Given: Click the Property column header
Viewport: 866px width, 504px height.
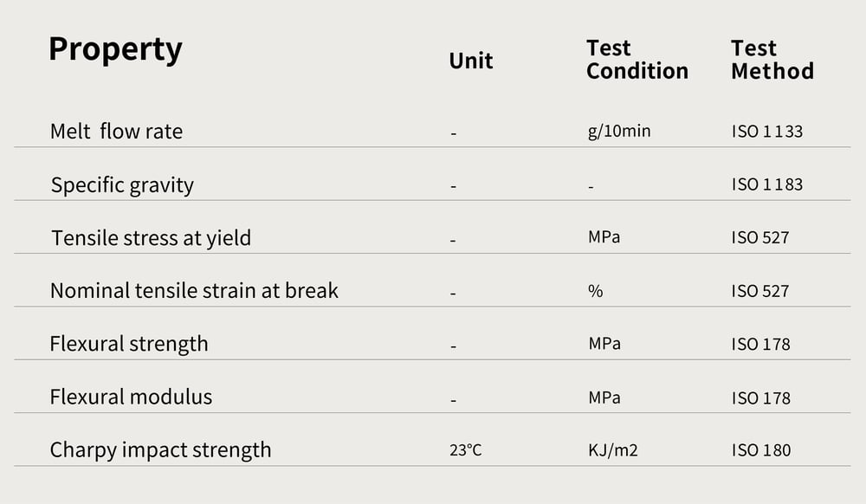Looking at the screenshot, I should point(115,50).
